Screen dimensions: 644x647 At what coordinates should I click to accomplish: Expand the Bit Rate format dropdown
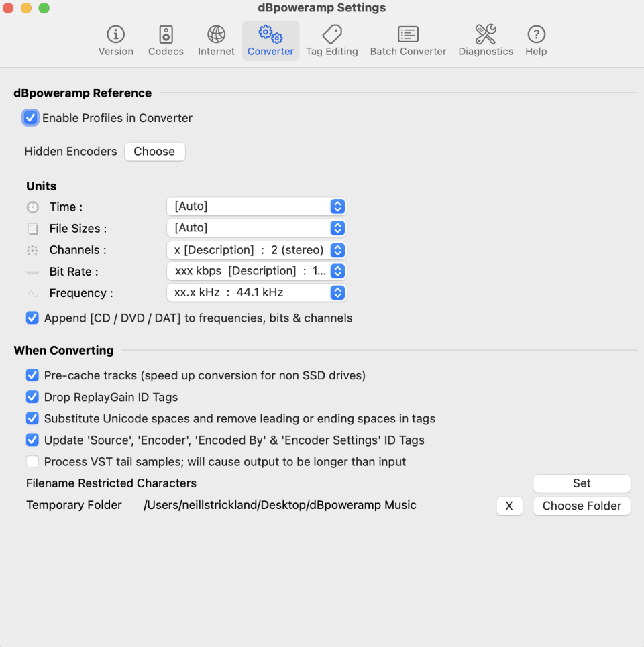pos(256,271)
